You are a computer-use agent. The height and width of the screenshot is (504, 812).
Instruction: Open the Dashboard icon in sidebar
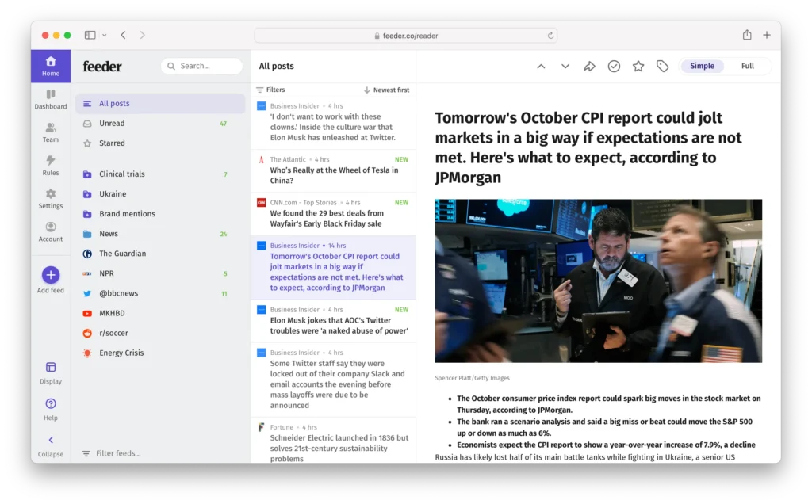51,95
